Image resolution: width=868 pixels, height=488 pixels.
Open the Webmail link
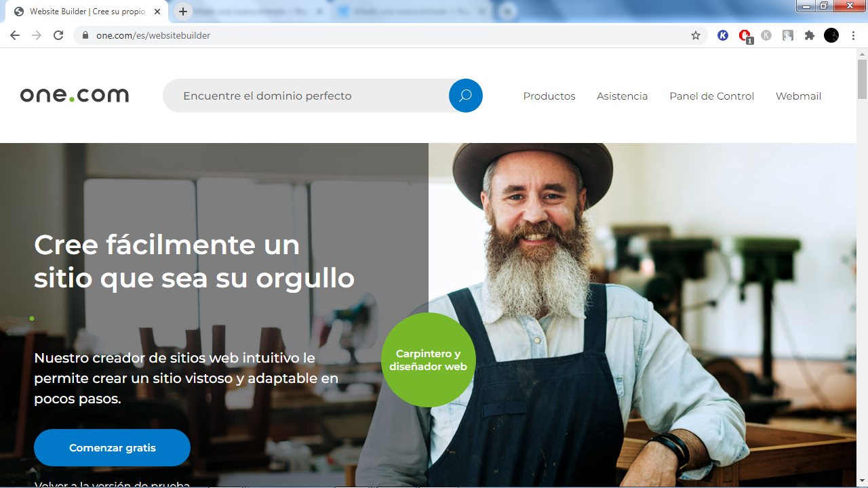point(798,96)
